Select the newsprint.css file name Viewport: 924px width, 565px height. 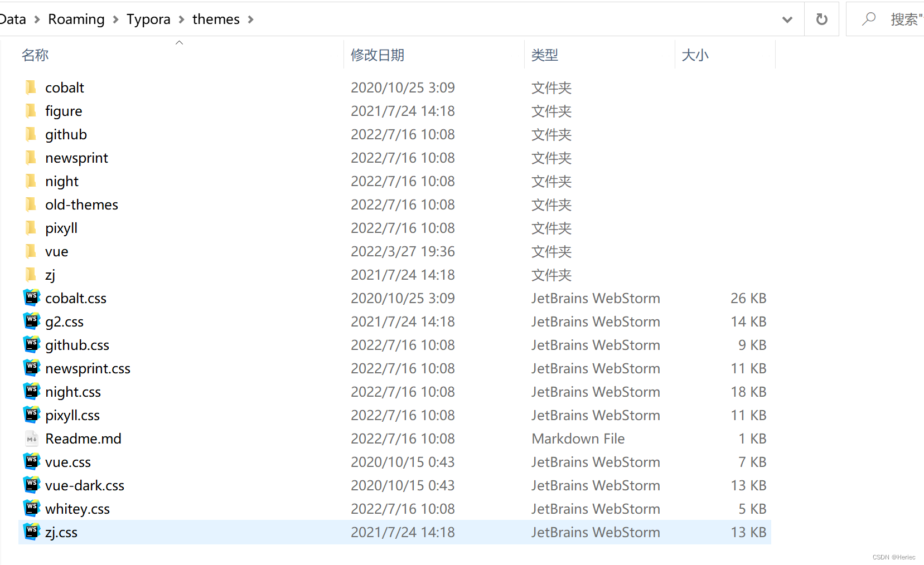(x=88, y=368)
